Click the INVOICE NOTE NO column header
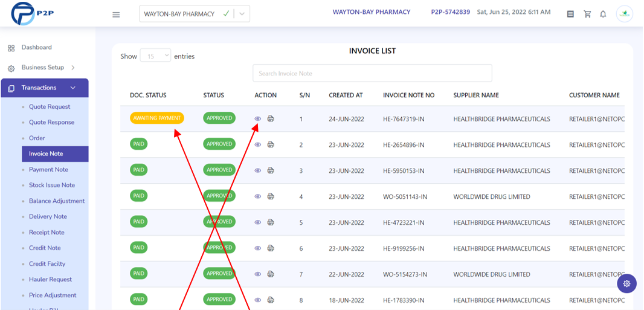The width and height of the screenshot is (644, 310). click(408, 95)
